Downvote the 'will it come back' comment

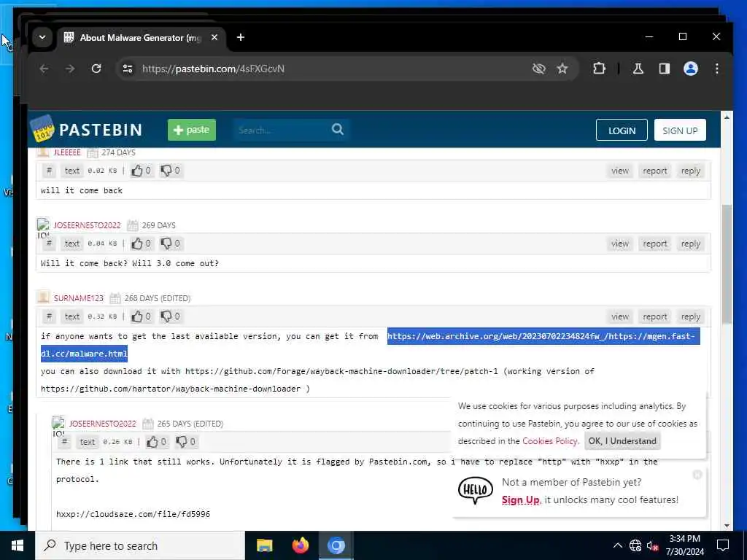[170, 171]
